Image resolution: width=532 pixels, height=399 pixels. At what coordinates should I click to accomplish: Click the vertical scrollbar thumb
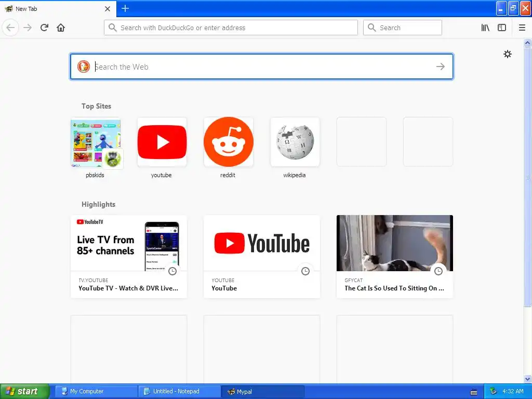point(527,177)
